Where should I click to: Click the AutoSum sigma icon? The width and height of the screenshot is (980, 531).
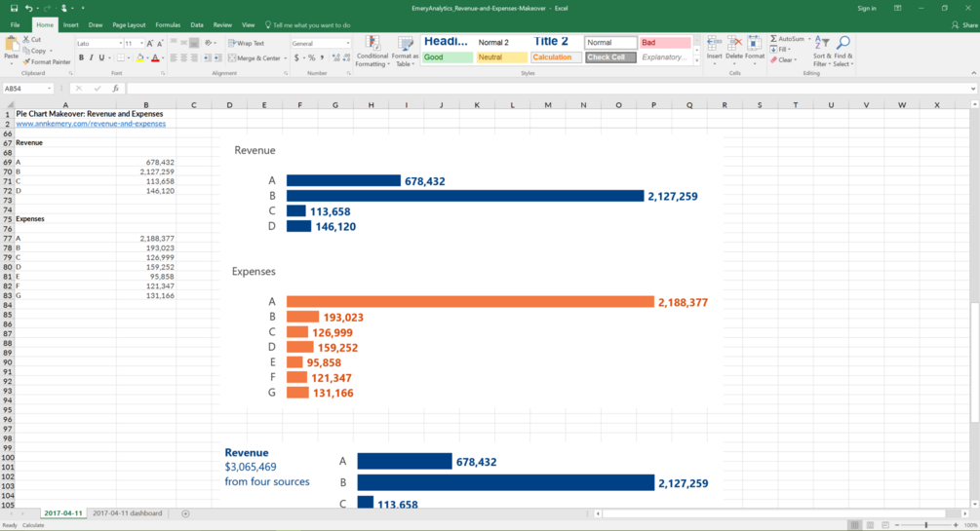pyautogui.click(x=773, y=39)
